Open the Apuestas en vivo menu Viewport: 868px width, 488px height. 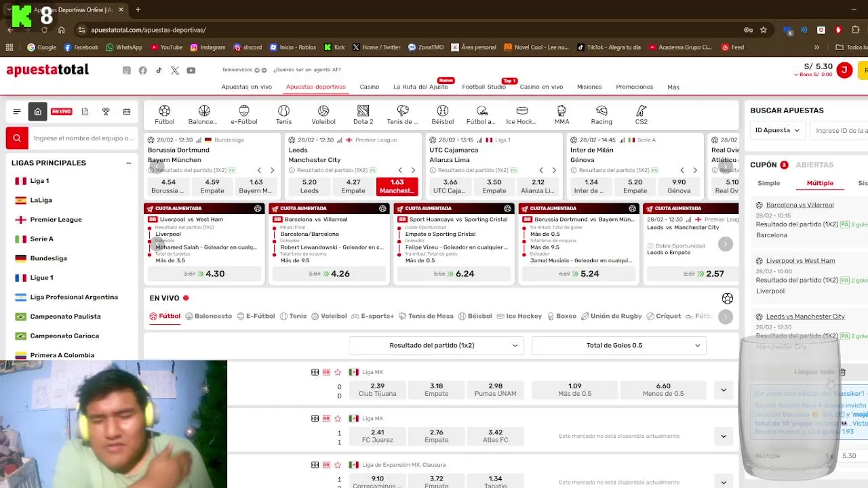(247, 87)
